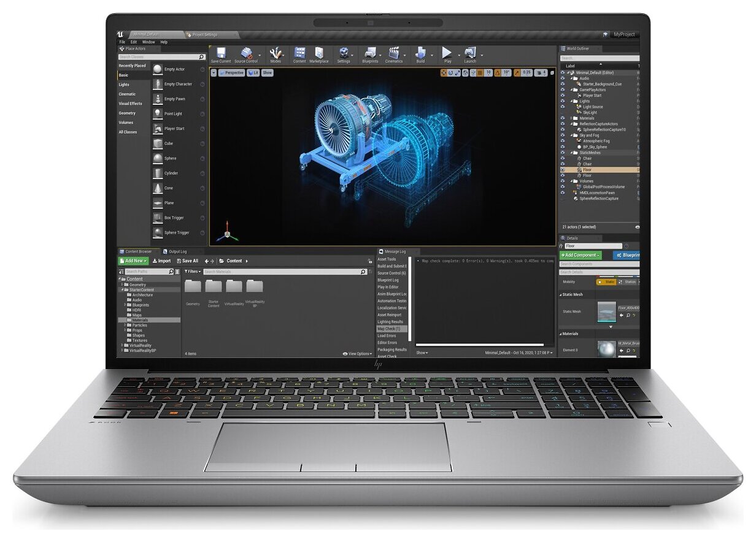Select the Box Trigger icon
This screenshot has width=756, height=542.
tap(158, 218)
